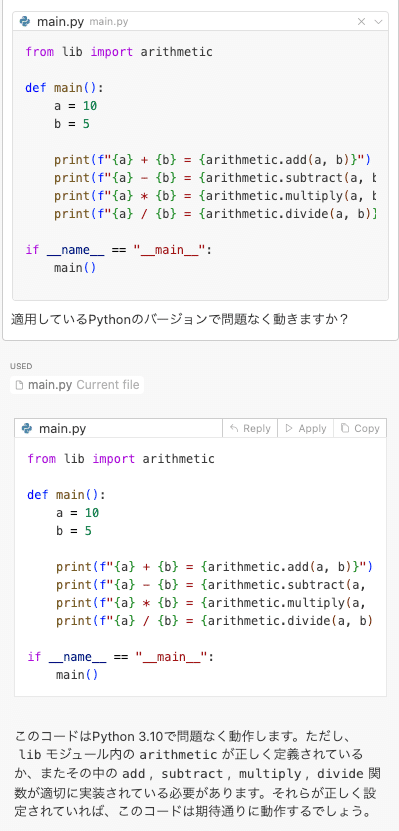Click the Copy clipboard icon
399x831 pixels.
click(345, 428)
